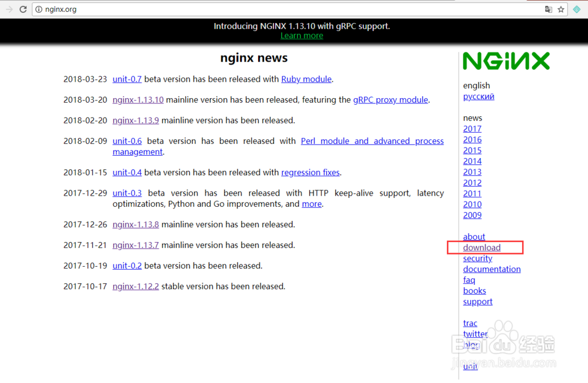Open the faq link
Viewport: 588px width, 383px height.
[x=469, y=280]
